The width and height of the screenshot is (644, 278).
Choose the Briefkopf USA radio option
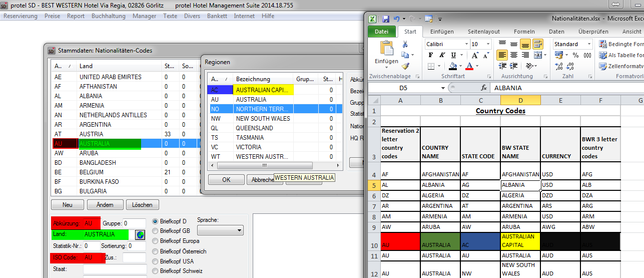tap(155, 261)
